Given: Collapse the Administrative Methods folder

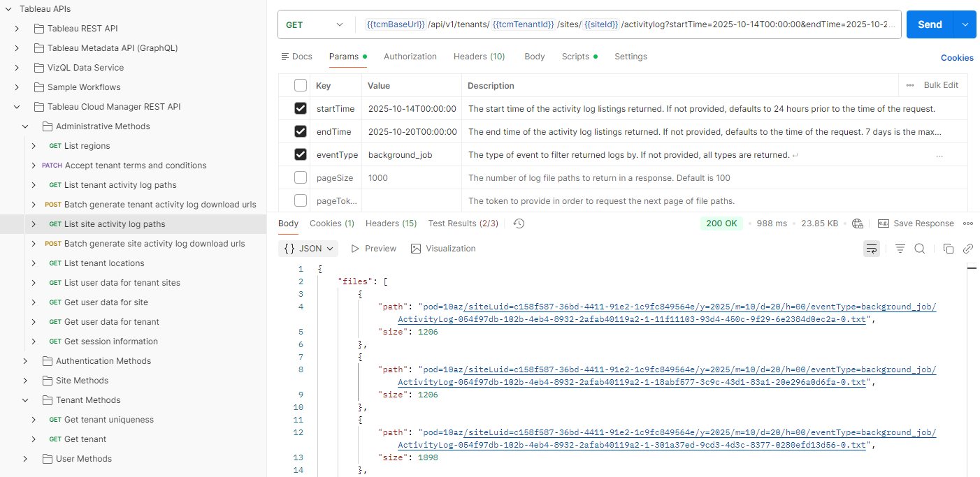Looking at the screenshot, I should [x=25, y=126].
